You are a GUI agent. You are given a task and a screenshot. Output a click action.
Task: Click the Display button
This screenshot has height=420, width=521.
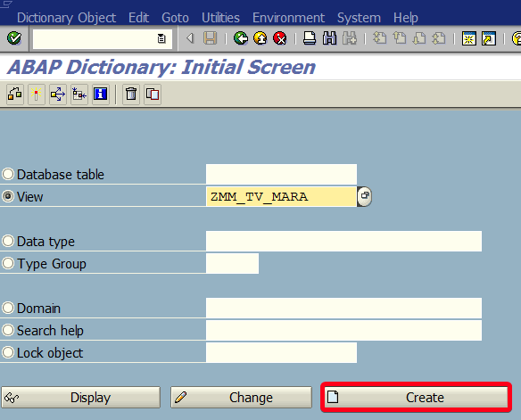pyautogui.click(x=81, y=397)
